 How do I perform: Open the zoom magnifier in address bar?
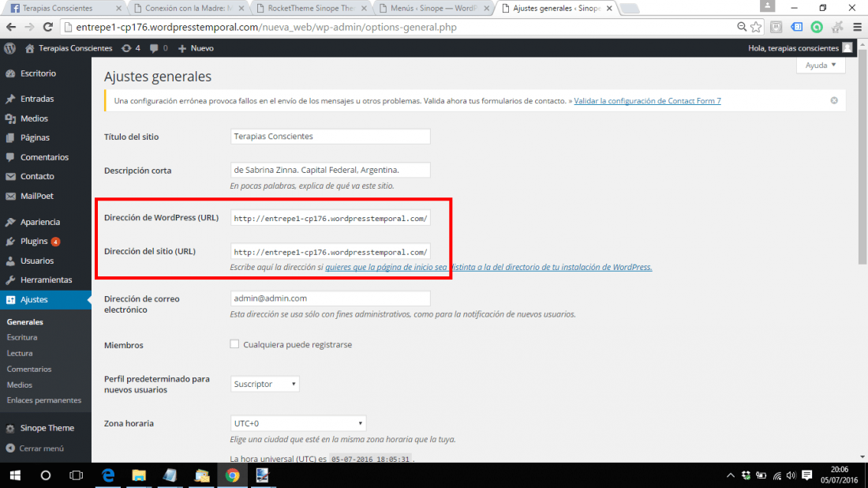[742, 27]
